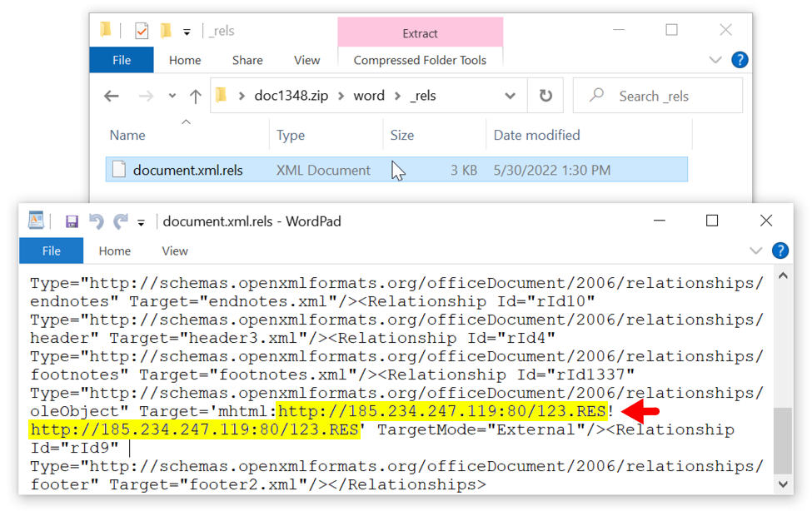Click _rels in address path
Screen dimensions: 812x511
pyautogui.click(x=423, y=96)
